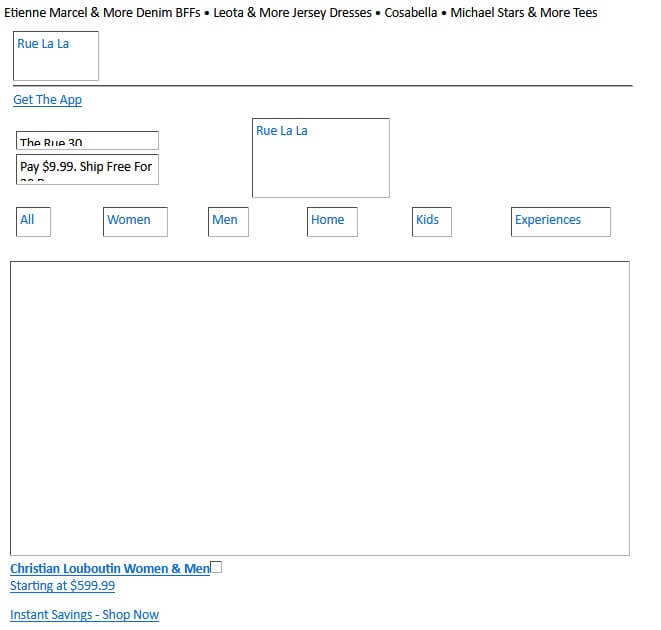This screenshot has height=630, width=661.
Task: Click small broken image icon after Louboutin link
Action: point(216,567)
